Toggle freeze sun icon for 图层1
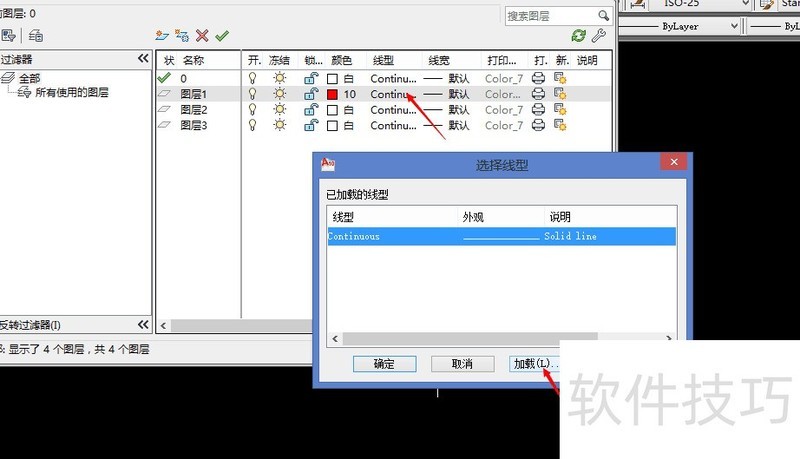800x459 pixels. (x=280, y=94)
